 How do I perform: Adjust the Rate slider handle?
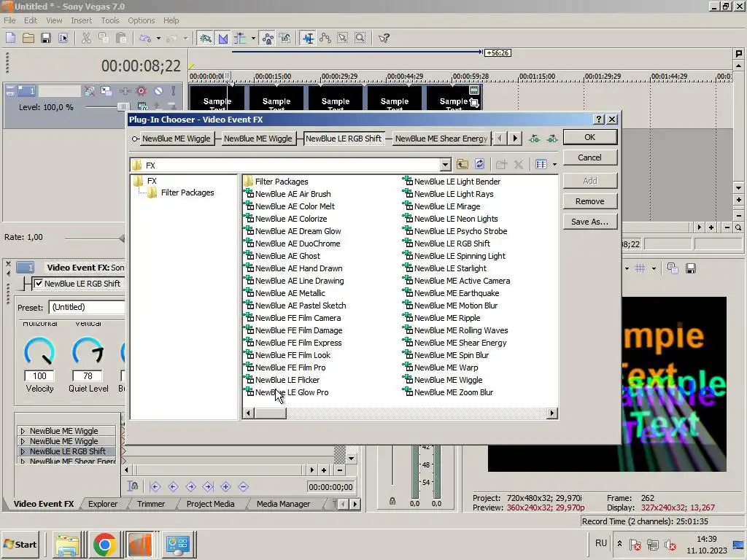click(x=122, y=238)
